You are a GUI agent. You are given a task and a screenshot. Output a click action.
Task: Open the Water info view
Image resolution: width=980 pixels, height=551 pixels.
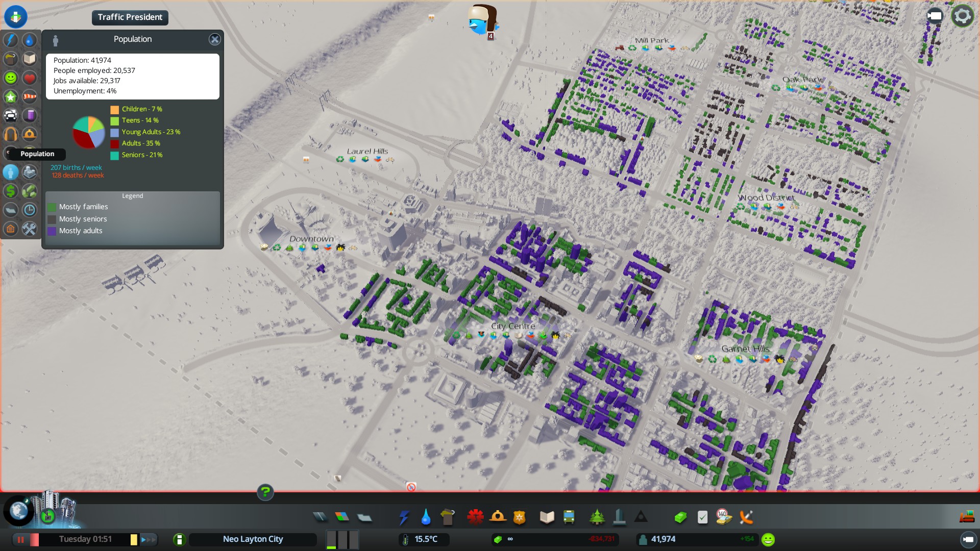30,40
